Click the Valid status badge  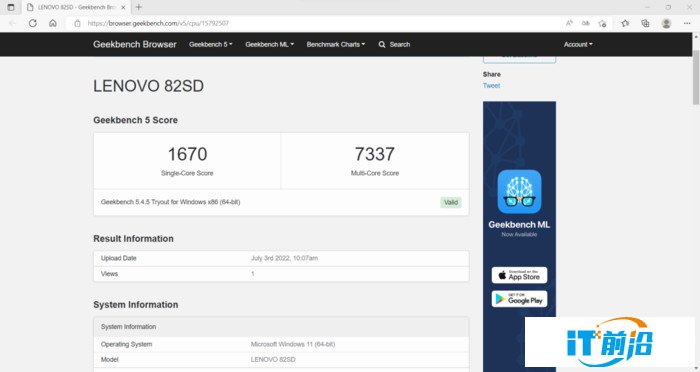click(x=451, y=202)
